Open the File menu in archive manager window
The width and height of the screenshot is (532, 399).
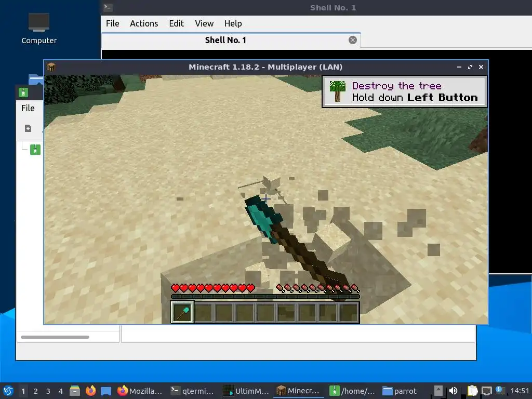pos(28,108)
